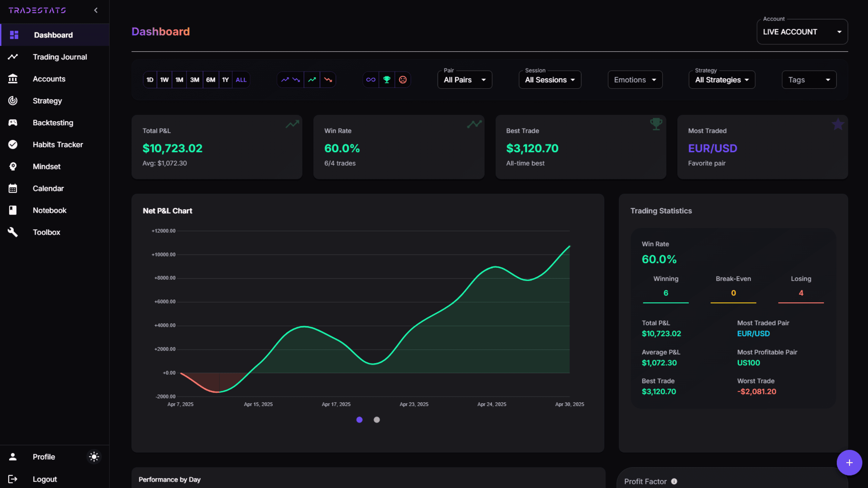
Task: Click the Profit Factor info icon
Action: (674, 481)
